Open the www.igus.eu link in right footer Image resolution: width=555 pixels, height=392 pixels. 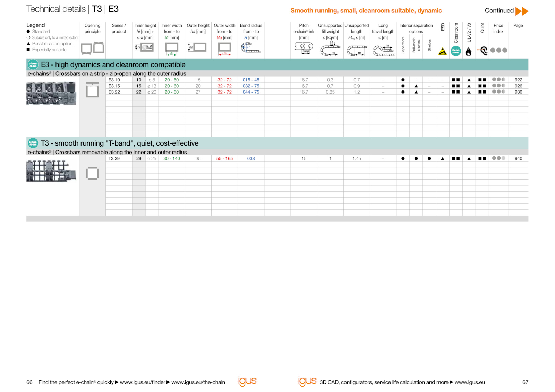(470, 382)
